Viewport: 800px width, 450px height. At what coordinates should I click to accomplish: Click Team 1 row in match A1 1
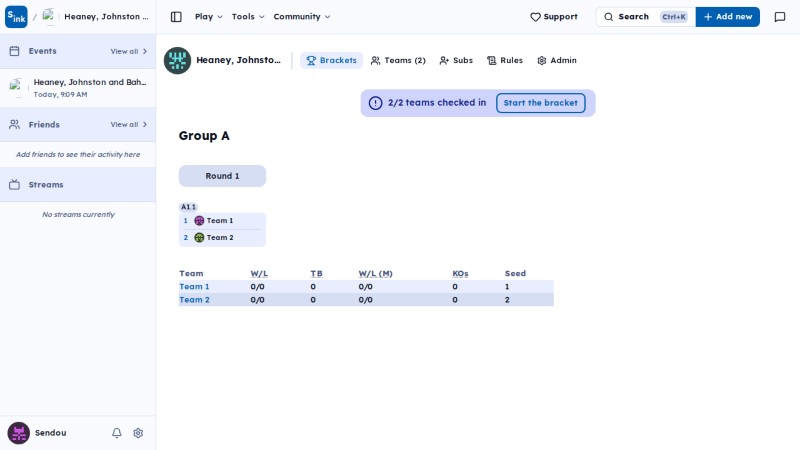tap(222, 220)
